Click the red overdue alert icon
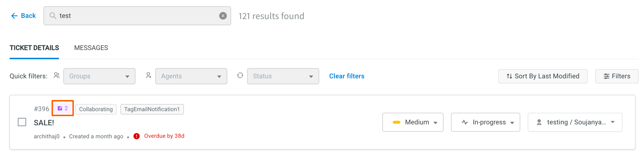The height and width of the screenshot is (156, 644). tap(136, 136)
